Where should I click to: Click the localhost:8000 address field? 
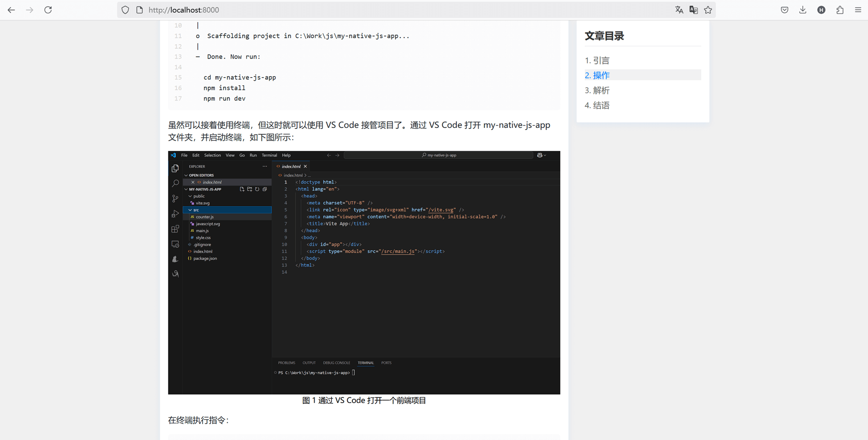(x=363, y=10)
